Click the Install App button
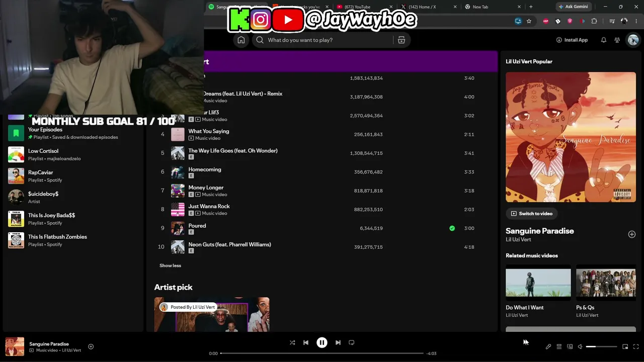 coord(572,40)
